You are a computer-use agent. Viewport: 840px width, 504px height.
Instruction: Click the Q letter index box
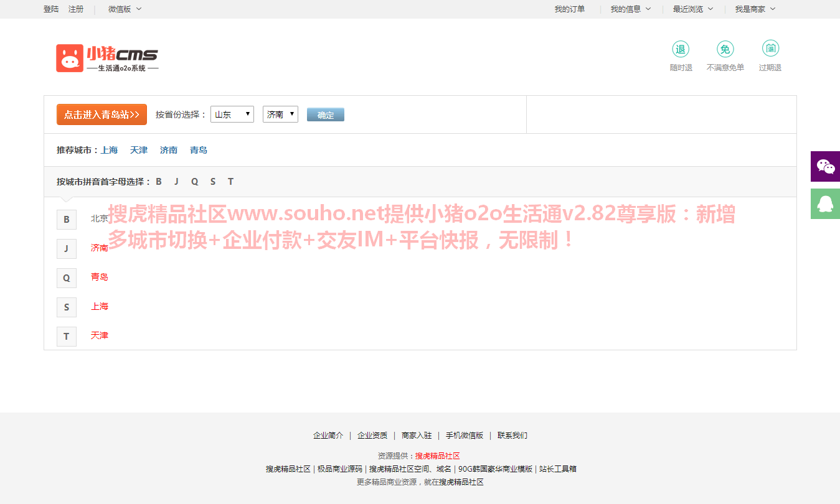67,278
